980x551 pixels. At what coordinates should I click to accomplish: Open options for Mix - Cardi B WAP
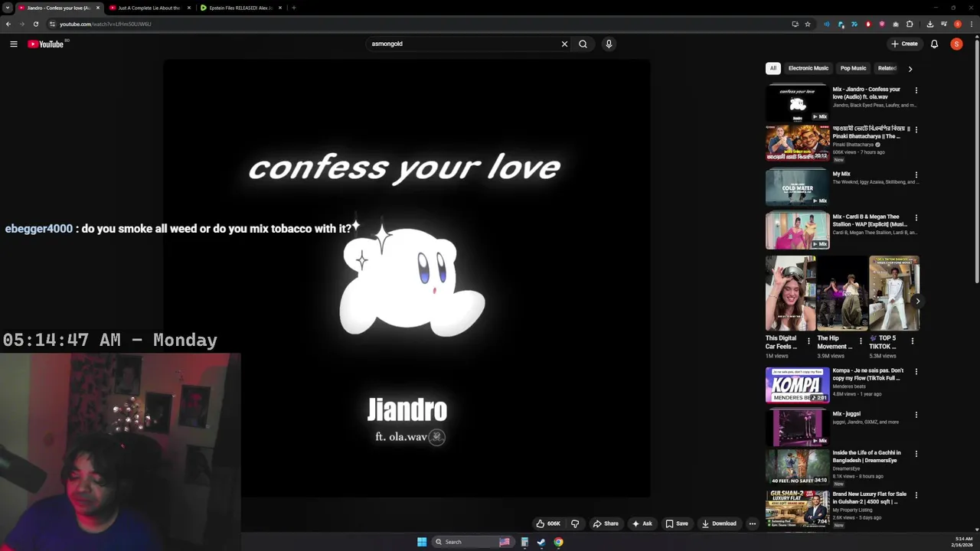coord(916,217)
